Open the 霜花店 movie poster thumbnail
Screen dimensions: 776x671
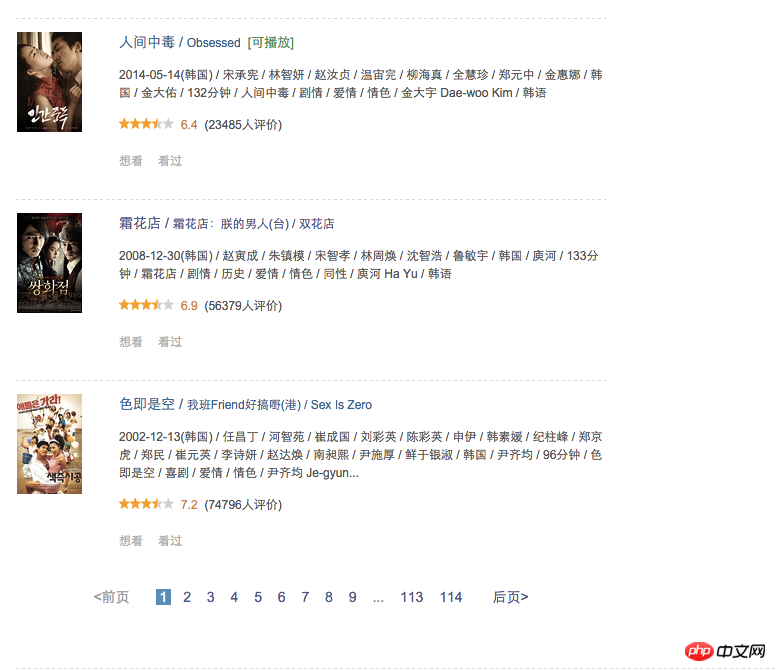[x=49, y=263]
